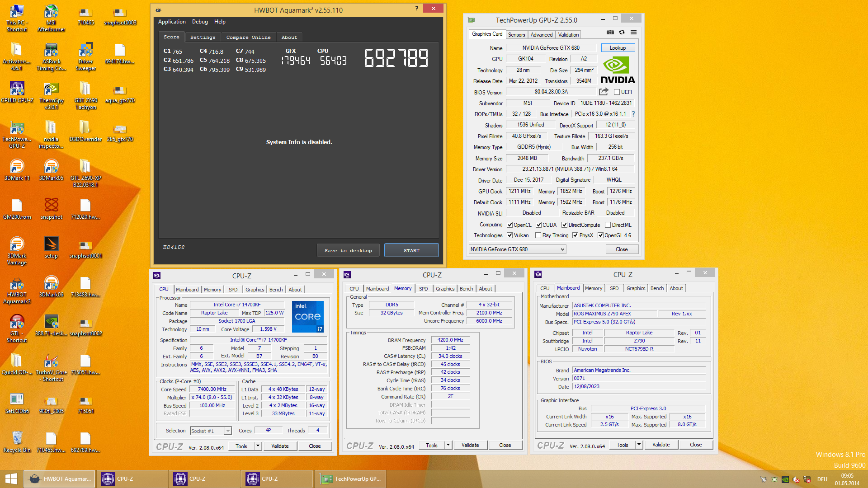Open the nvidia inspector folder icon

[51, 135]
